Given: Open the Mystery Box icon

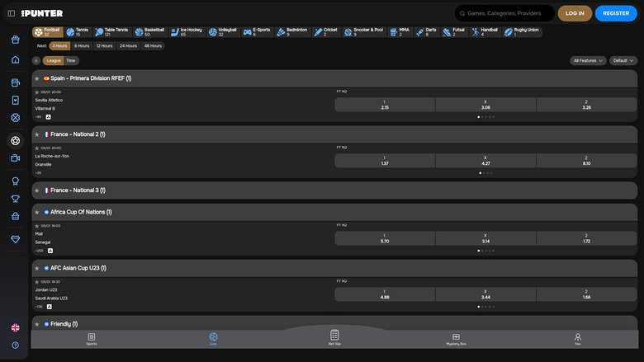Looking at the screenshot, I should [x=456, y=338].
